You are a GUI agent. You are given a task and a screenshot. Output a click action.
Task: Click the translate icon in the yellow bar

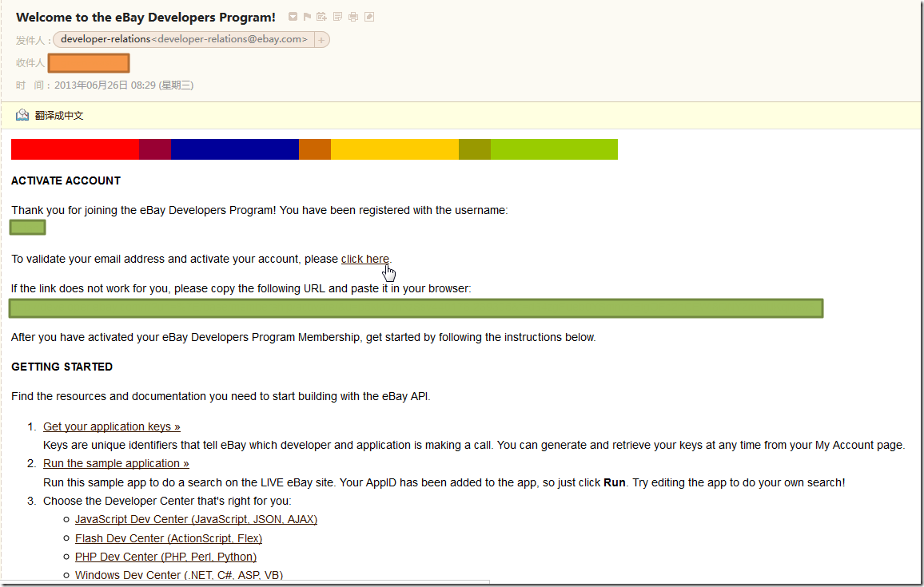22,115
